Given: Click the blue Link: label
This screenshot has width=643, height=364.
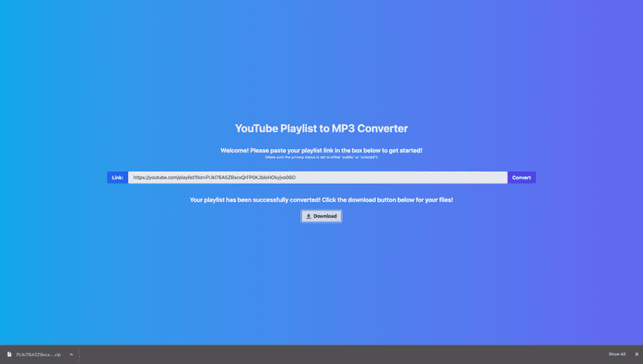Looking at the screenshot, I should click(117, 178).
